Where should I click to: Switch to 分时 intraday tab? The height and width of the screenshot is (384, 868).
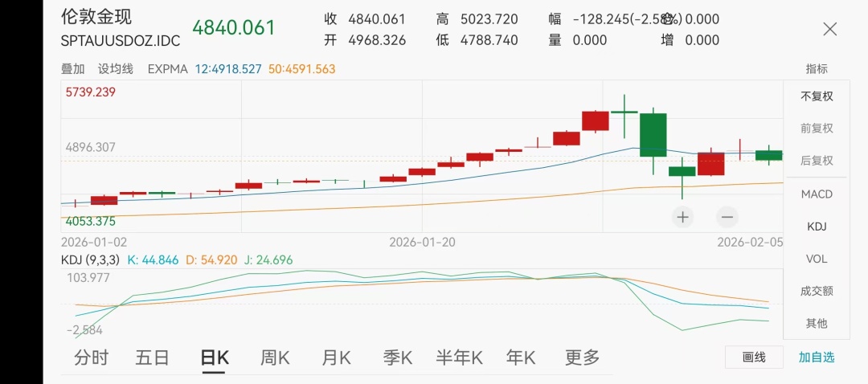point(91,358)
